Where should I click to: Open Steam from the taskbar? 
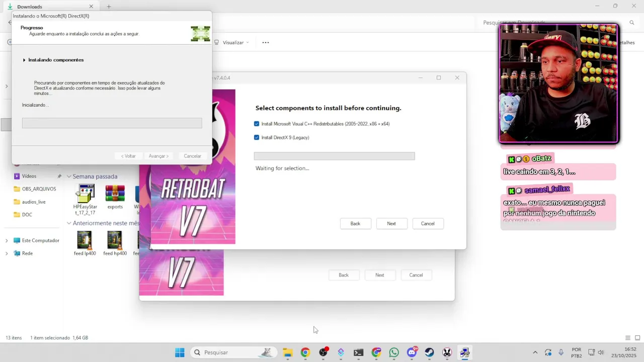430,352
